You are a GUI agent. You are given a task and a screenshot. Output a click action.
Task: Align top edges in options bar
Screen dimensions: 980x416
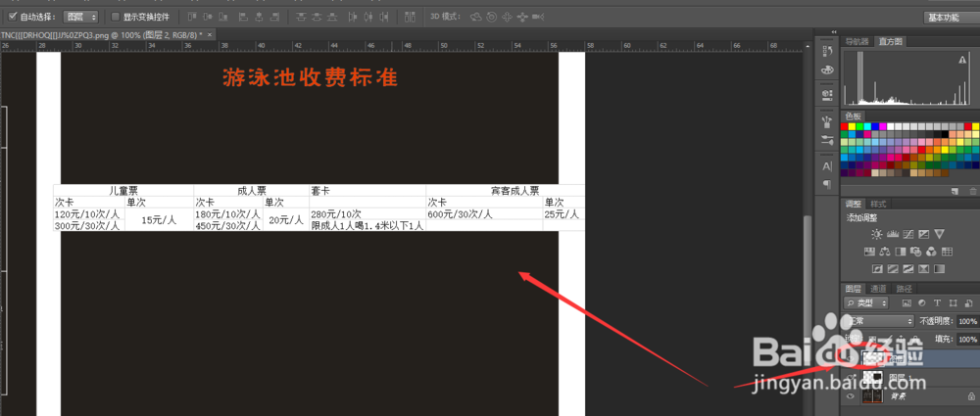tap(192, 17)
